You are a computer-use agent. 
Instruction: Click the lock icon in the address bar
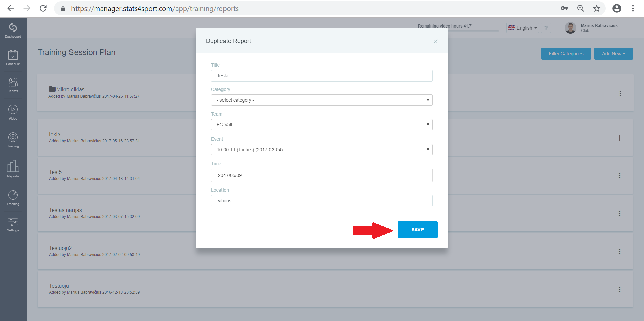pyautogui.click(x=63, y=9)
